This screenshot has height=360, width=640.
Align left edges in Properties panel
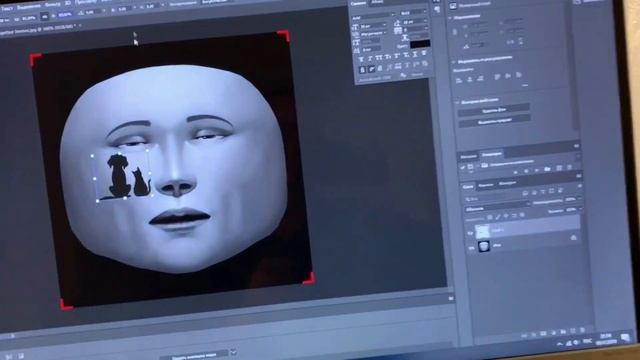pyautogui.click(x=459, y=79)
